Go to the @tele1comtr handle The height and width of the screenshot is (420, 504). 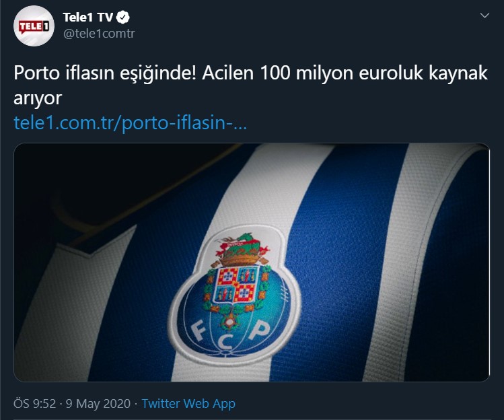(x=99, y=34)
